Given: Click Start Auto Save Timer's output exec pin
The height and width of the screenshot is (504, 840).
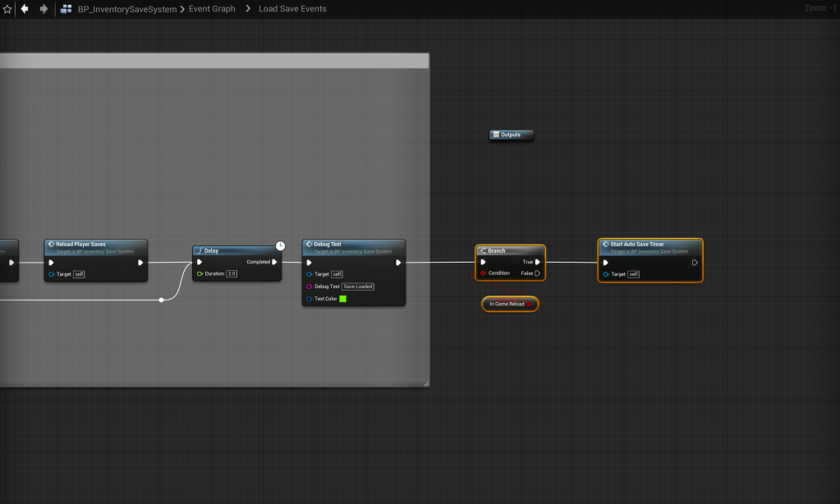Looking at the screenshot, I should click(695, 263).
